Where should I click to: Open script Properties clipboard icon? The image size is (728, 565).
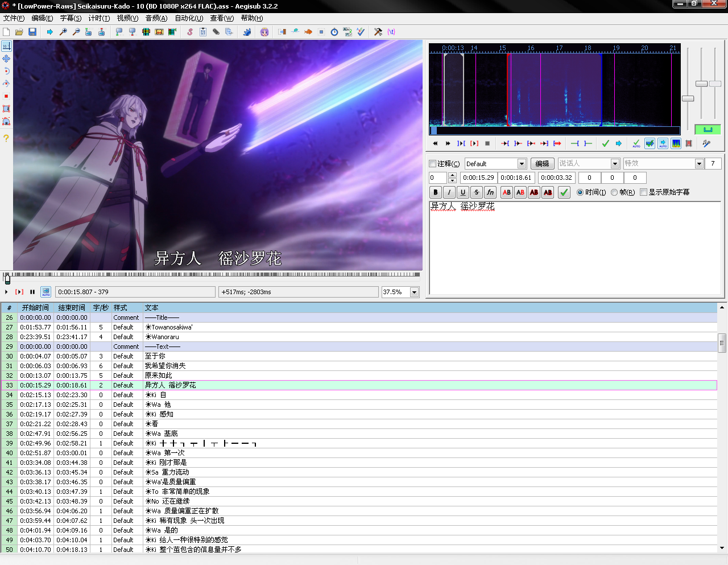pos(203,32)
